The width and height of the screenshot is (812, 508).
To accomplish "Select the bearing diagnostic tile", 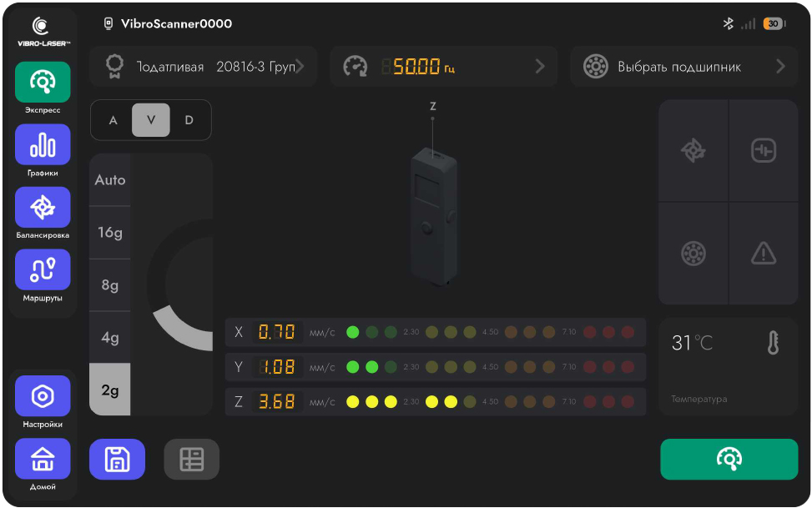I will (x=693, y=254).
